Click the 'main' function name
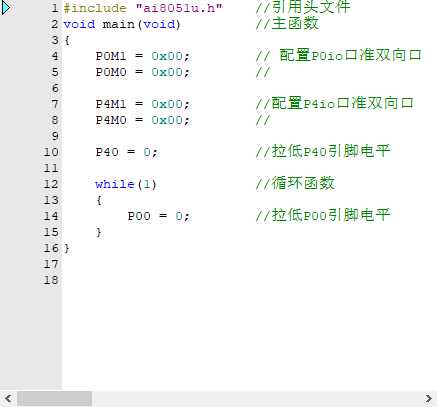 tap(118, 24)
